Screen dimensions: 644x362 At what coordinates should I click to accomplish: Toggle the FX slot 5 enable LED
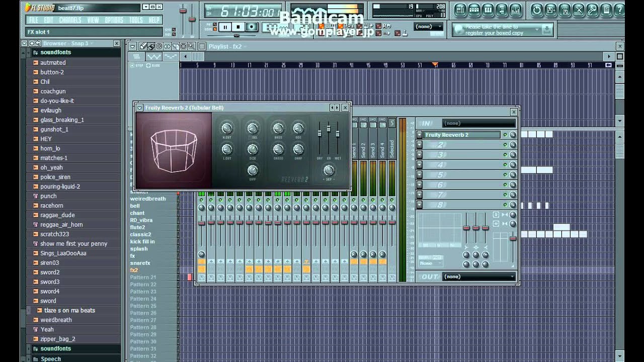coord(505,174)
